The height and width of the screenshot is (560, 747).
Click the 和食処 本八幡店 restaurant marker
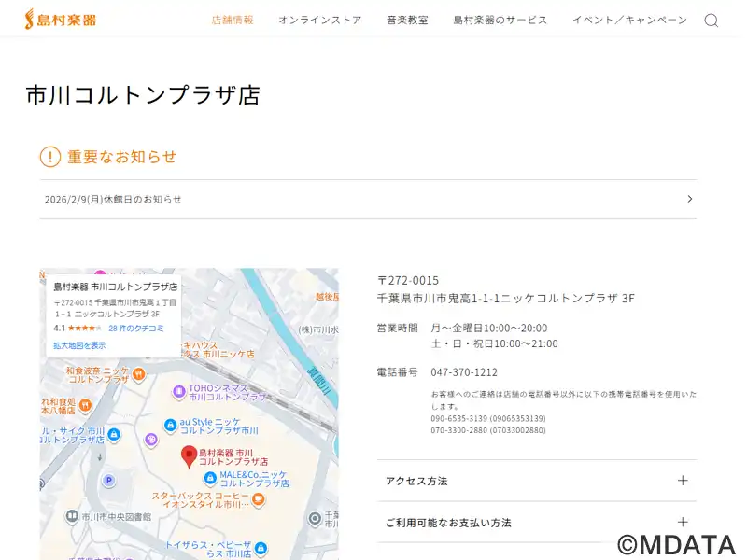[85, 406]
